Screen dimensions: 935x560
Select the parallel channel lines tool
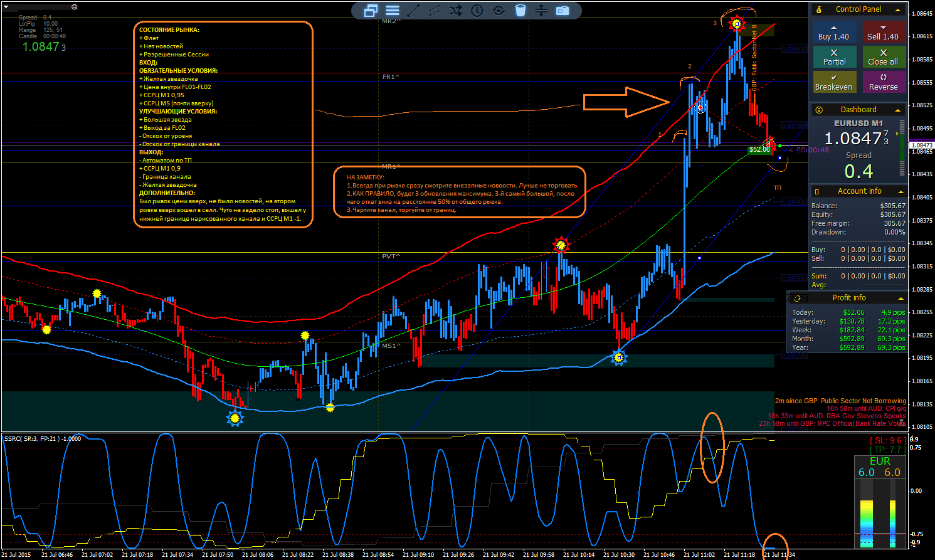point(434,11)
